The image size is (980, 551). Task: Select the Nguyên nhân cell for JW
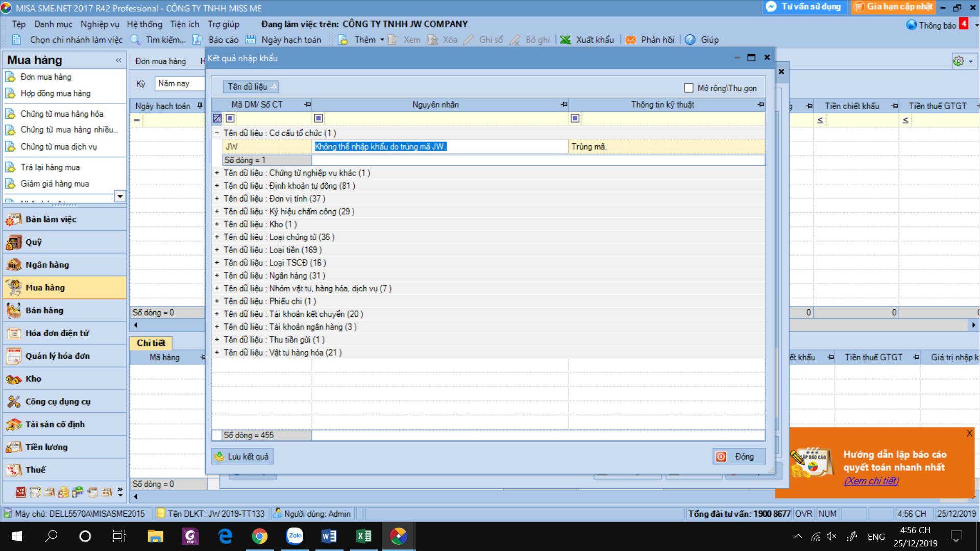tap(440, 147)
